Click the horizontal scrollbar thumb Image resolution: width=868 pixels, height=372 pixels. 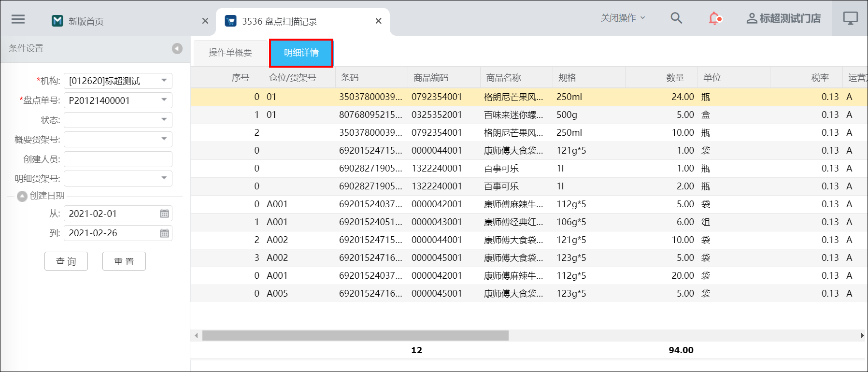[355, 336]
